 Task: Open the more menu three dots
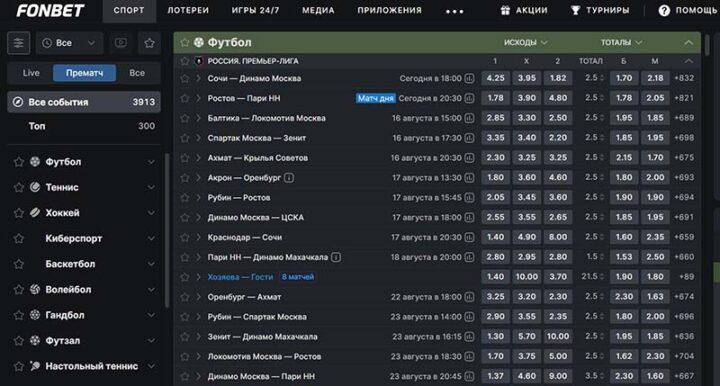pos(455,11)
